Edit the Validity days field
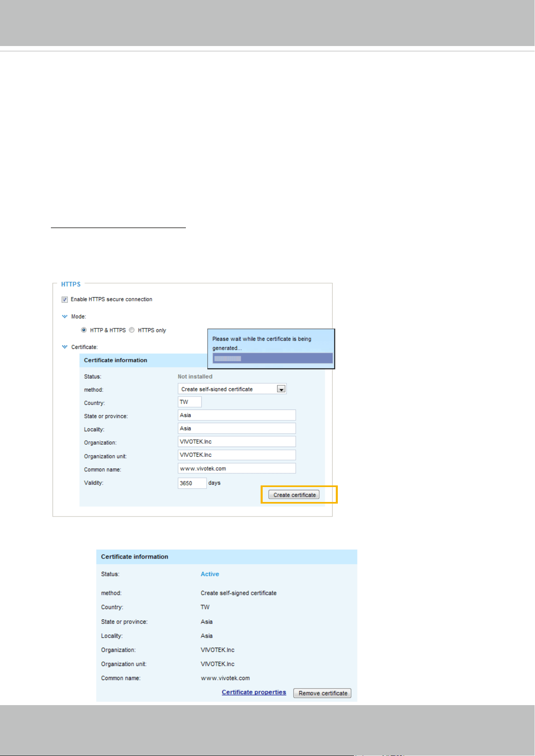Image resolution: width=535 pixels, height=756 pixels. click(x=192, y=483)
